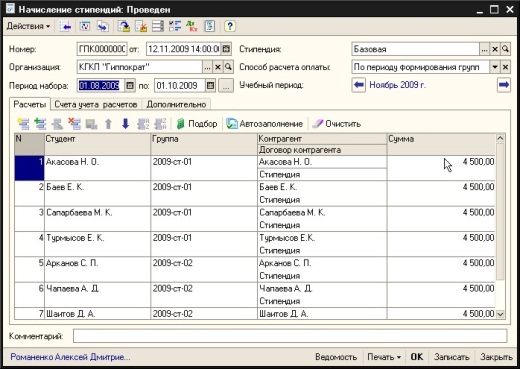Select student row Акасова Н. О.

click(255, 168)
